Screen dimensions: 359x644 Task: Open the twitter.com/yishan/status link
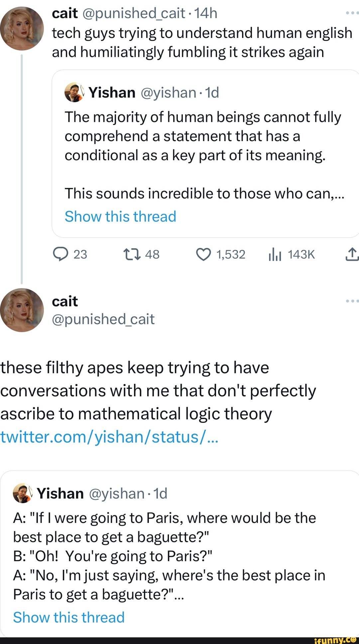(x=109, y=437)
